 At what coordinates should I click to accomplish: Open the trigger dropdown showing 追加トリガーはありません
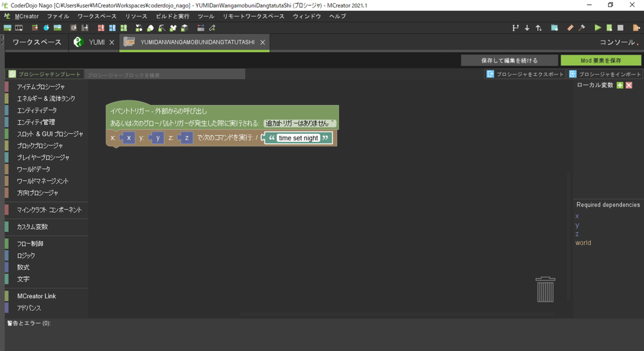coord(300,122)
